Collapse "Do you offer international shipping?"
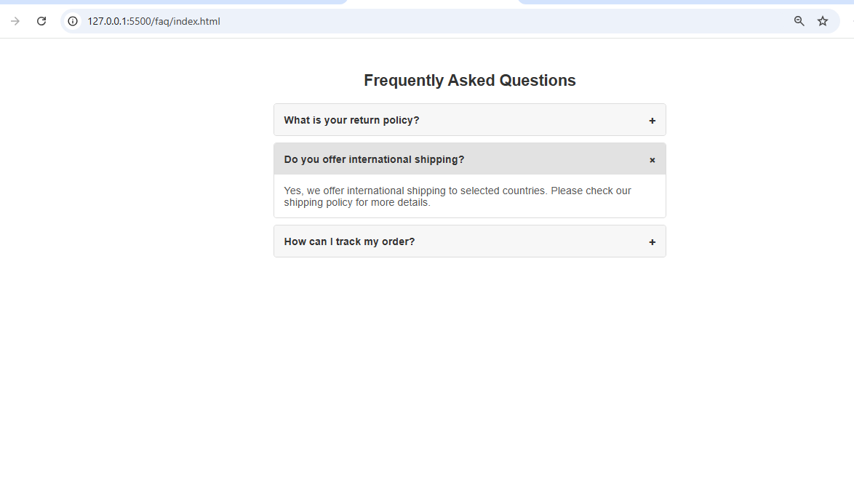Viewport: 854px width, 504px height. tap(469, 159)
